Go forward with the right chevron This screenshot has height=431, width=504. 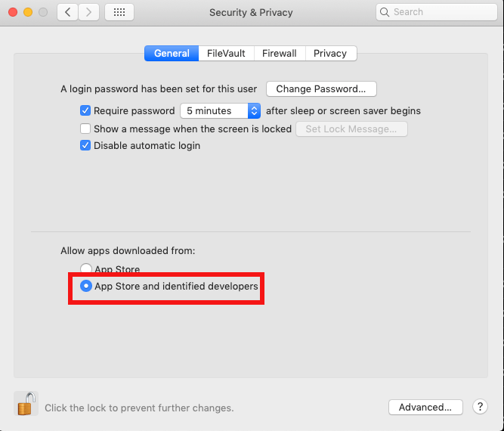88,12
